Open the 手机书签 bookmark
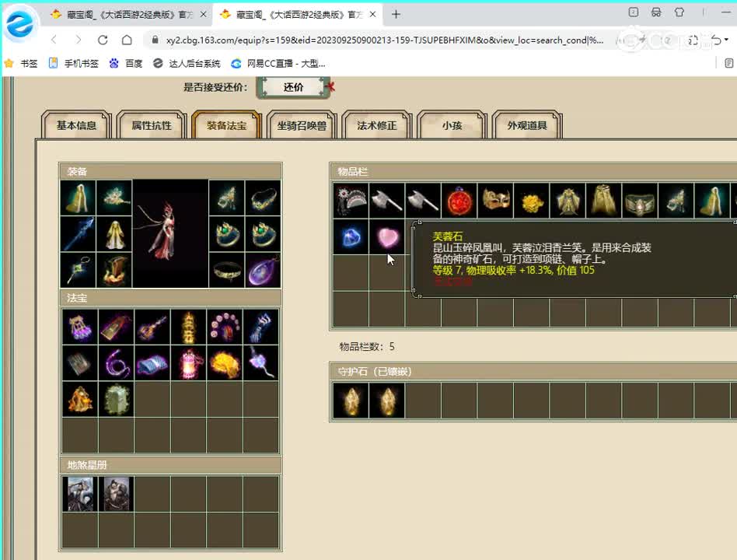737x560 pixels. pyautogui.click(x=74, y=63)
